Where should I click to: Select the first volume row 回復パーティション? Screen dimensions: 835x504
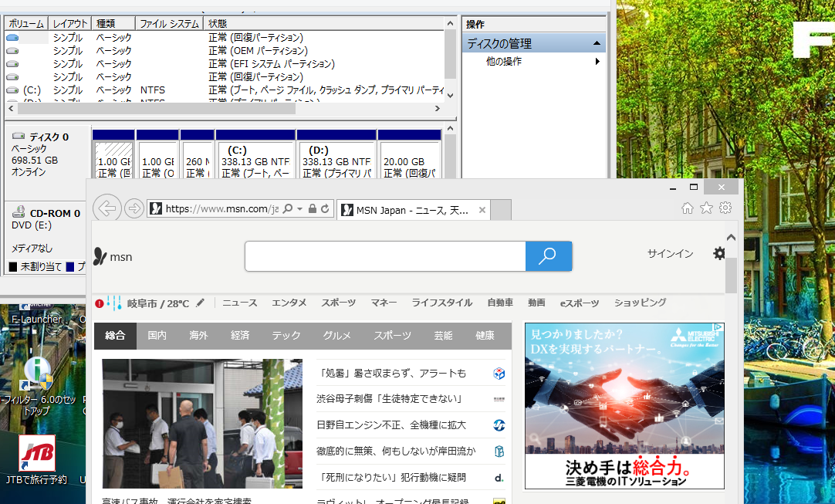coord(225,38)
